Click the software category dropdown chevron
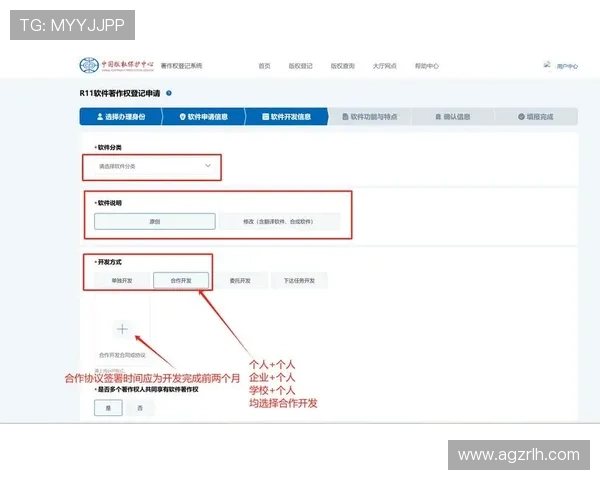This screenshot has height=480, width=600. click(x=208, y=166)
